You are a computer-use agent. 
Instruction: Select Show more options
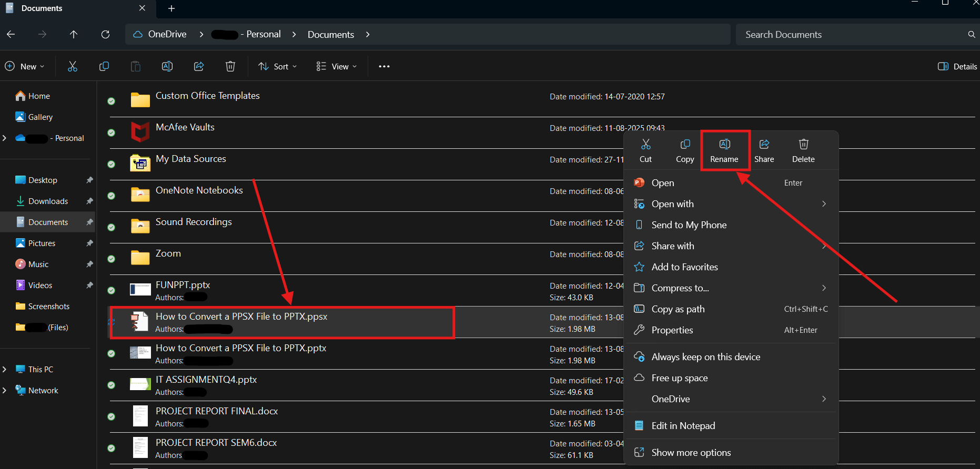click(x=731, y=453)
